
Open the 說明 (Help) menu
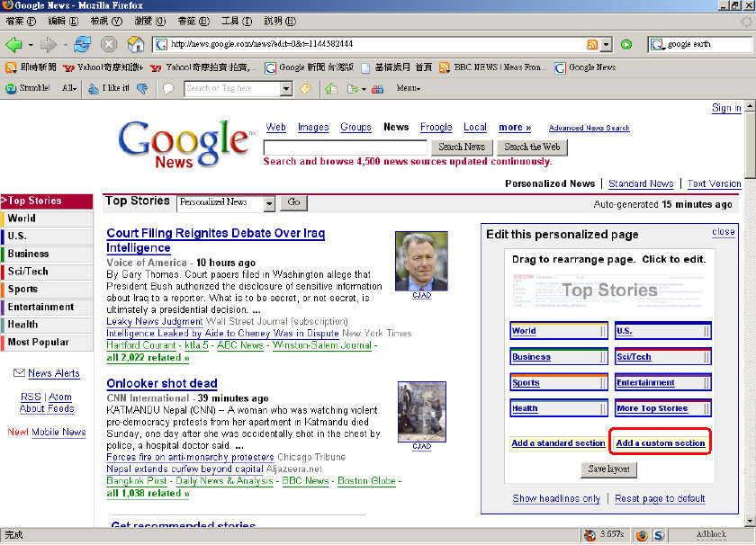tap(280, 22)
